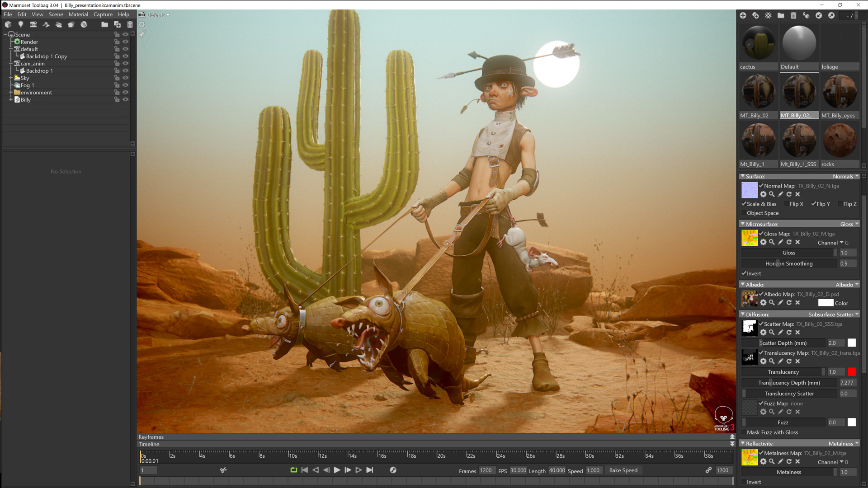Open the Subsurface Scatter diffusion dropdown
Screen dimensions: 868x488
click(x=833, y=315)
